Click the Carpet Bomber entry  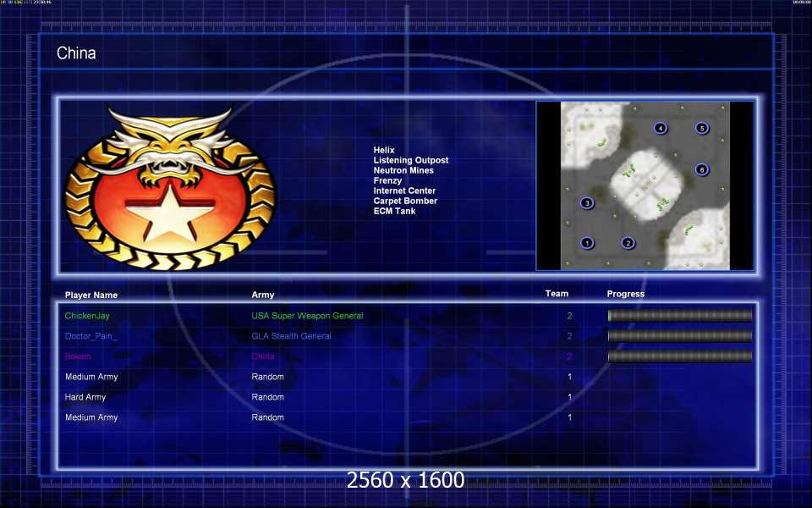click(405, 202)
